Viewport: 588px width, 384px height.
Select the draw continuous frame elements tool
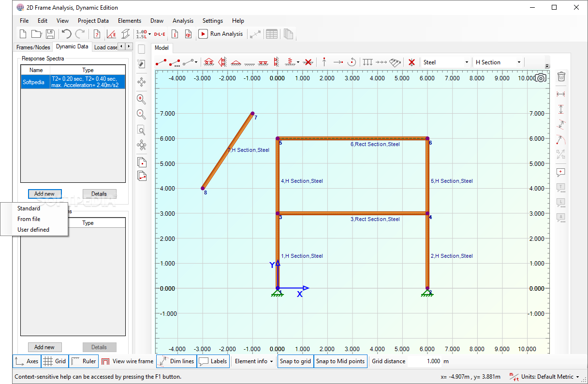click(175, 62)
